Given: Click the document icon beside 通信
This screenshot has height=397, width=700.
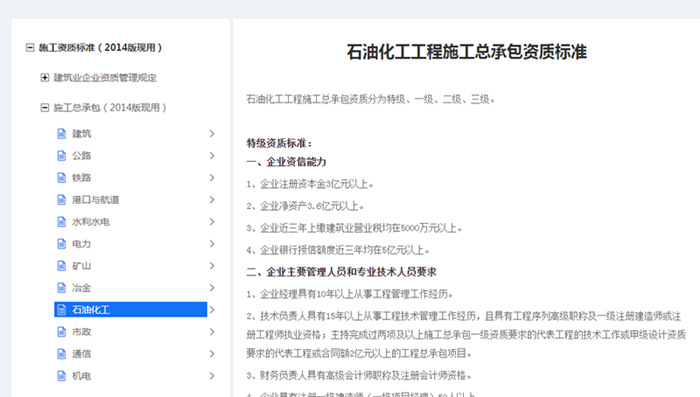Looking at the screenshot, I should tap(62, 354).
